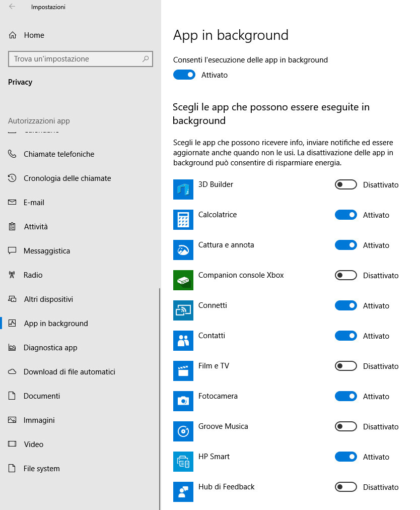Click the Attività clipboard icon
The height and width of the screenshot is (510, 420).
[x=12, y=226]
